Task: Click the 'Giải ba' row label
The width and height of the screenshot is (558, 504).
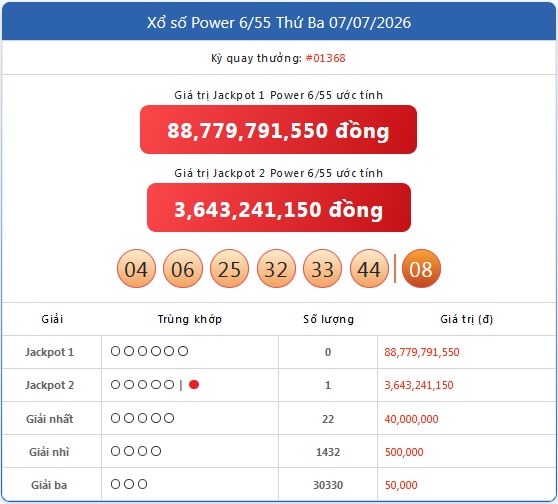Action: (x=49, y=485)
